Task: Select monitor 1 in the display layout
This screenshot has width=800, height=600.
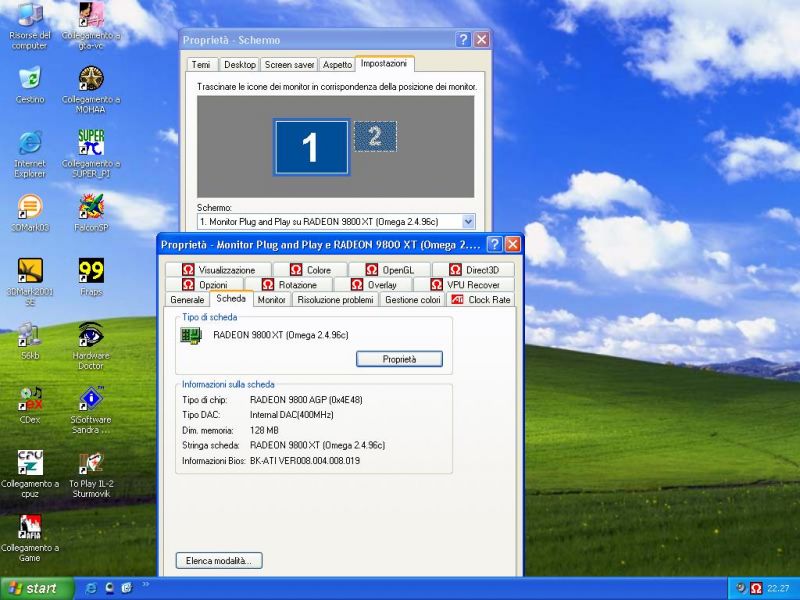Action: tap(311, 147)
